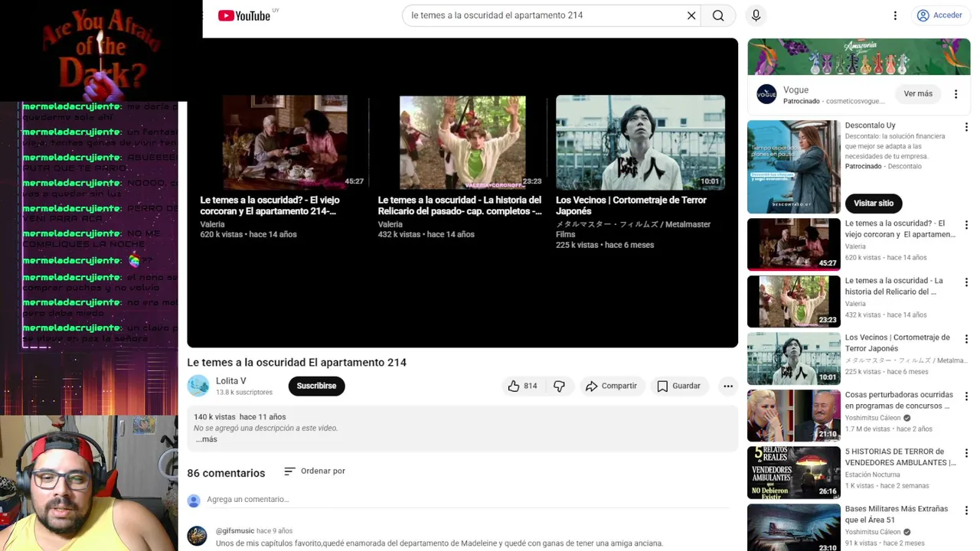
Task: Open options for Cosas perturbadoras video
Action: [x=966, y=396]
